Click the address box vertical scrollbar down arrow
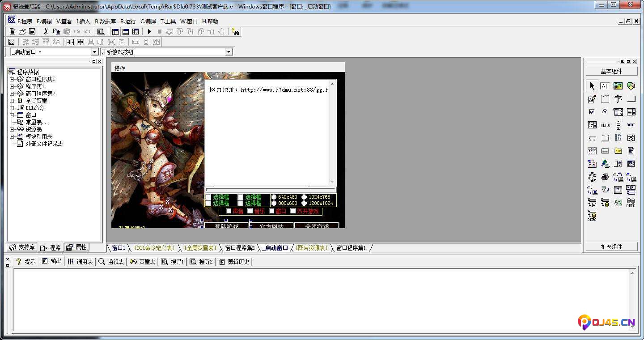644x340 pixels. (332, 182)
